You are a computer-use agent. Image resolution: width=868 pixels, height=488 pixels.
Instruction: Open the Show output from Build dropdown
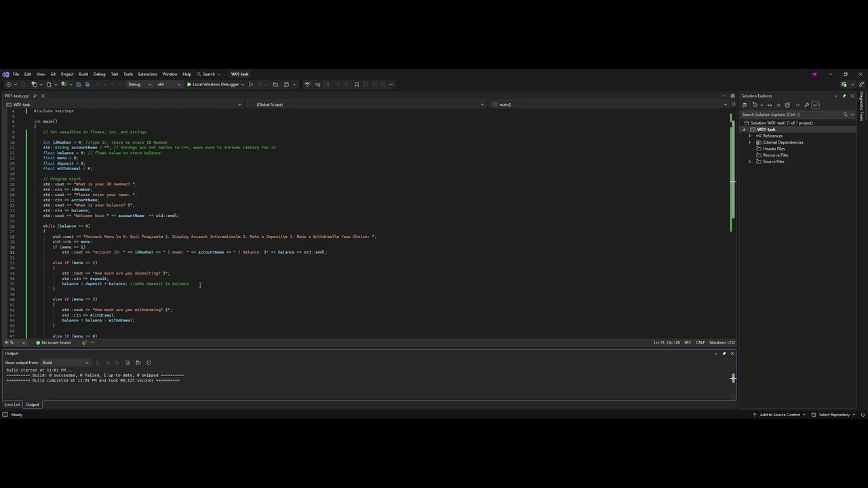(65, 363)
